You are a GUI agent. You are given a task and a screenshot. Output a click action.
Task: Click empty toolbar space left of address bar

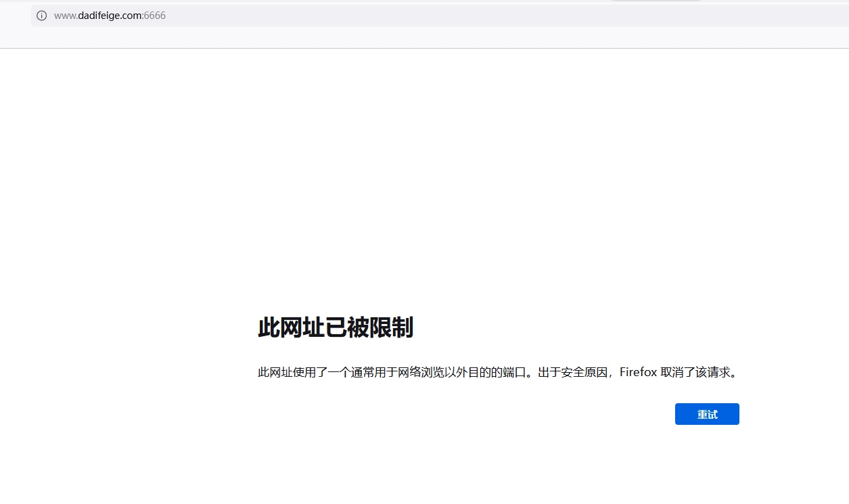[x=15, y=16]
